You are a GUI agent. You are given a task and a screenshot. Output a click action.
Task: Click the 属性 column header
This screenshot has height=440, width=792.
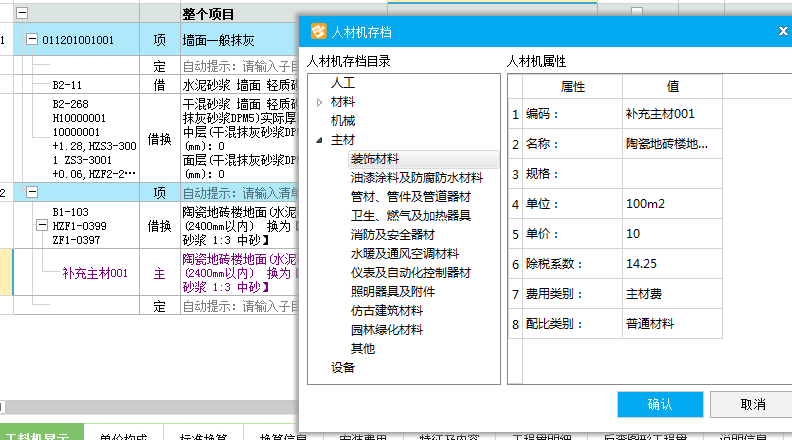[572, 86]
